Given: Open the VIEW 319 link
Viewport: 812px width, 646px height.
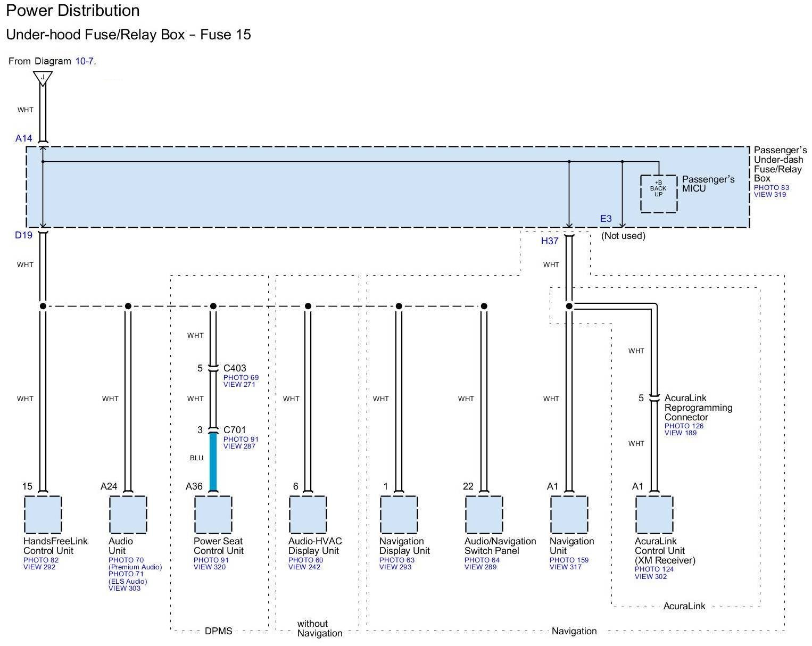Looking at the screenshot, I should click(769, 195).
